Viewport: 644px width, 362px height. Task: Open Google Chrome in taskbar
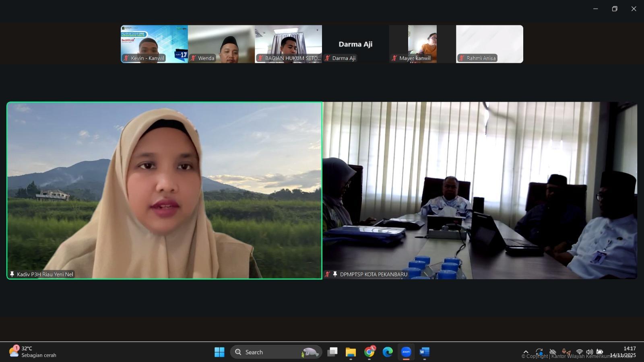click(x=369, y=352)
